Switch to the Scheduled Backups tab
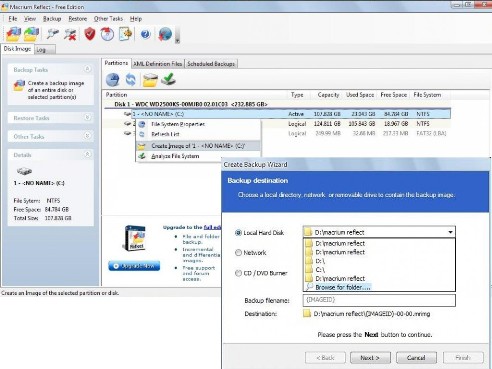The width and height of the screenshot is (492, 369). 211,64
